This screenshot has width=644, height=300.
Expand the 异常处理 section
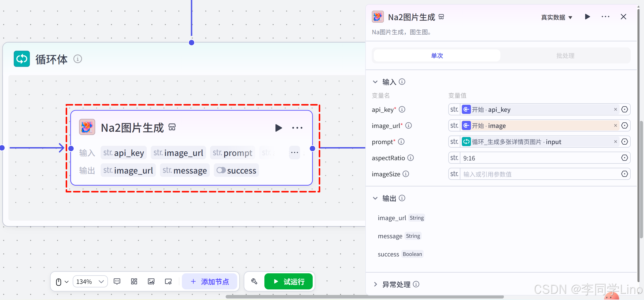point(375,284)
